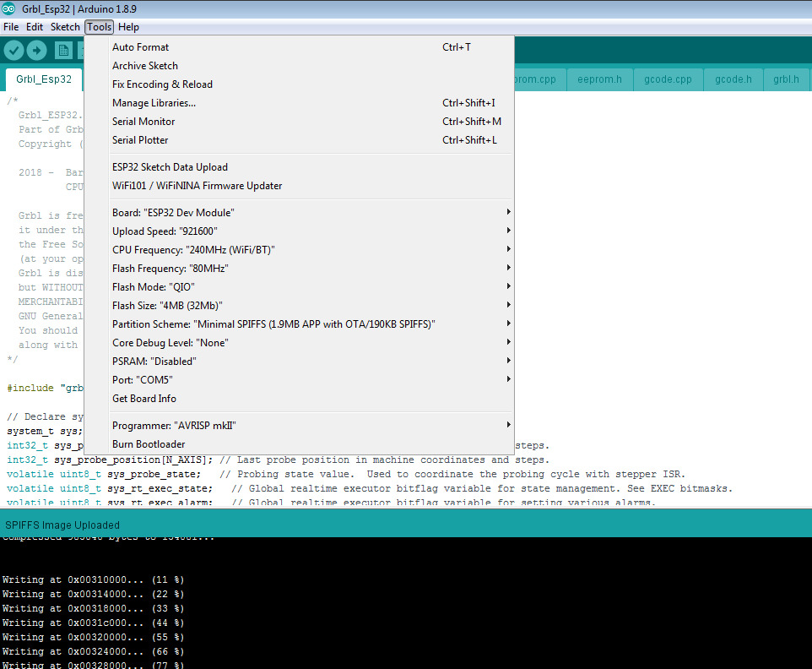Click console line 'Writing at 0x00310000... (11 %)'

pyautogui.click(x=93, y=579)
